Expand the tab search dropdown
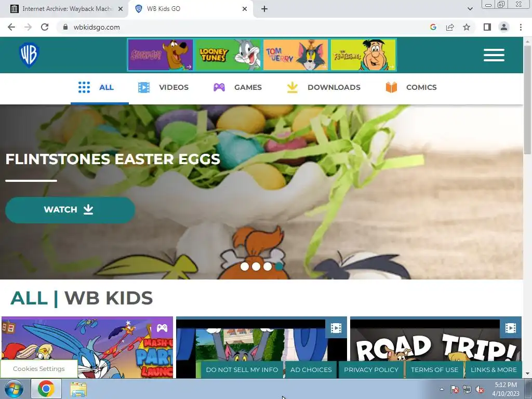532x399 pixels. 470,9
